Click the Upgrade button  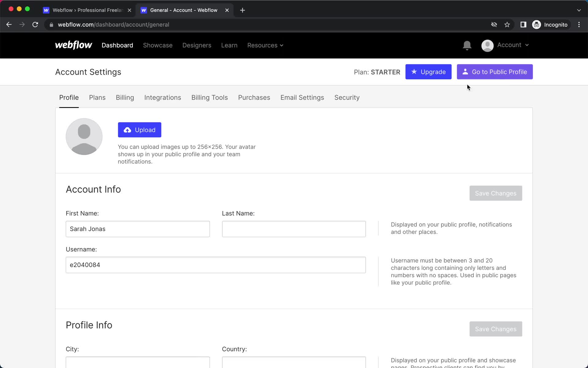coord(428,72)
